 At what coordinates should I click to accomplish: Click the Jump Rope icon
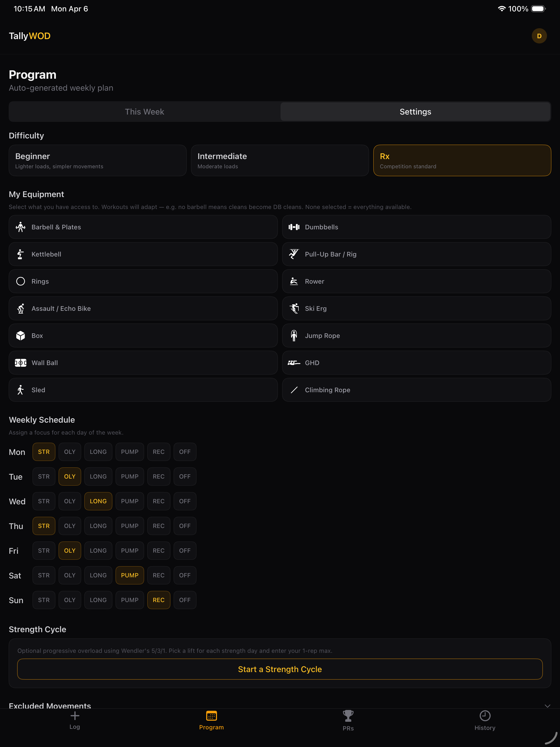pyautogui.click(x=294, y=336)
